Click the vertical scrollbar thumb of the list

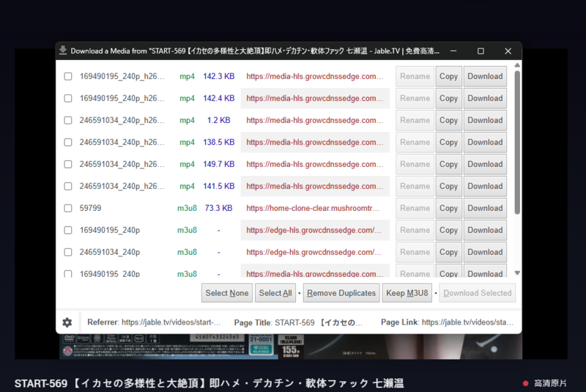tap(517, 142)
